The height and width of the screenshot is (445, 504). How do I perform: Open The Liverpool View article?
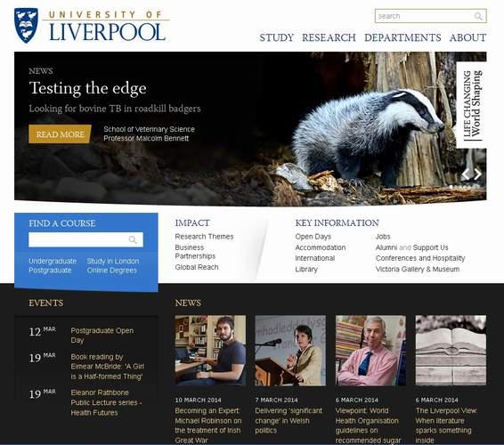[x=446, y=425]
